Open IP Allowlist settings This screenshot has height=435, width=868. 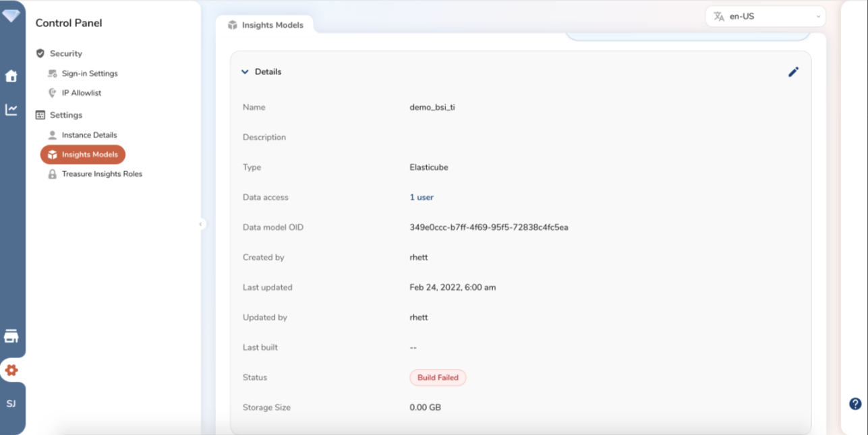[x=81, y=93]
